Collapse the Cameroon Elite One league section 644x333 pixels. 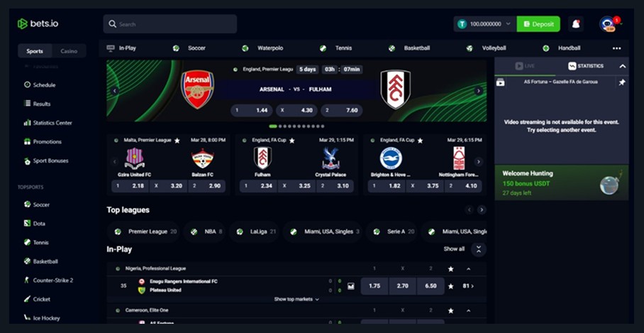pyautogui.click(x=469, y=310)
